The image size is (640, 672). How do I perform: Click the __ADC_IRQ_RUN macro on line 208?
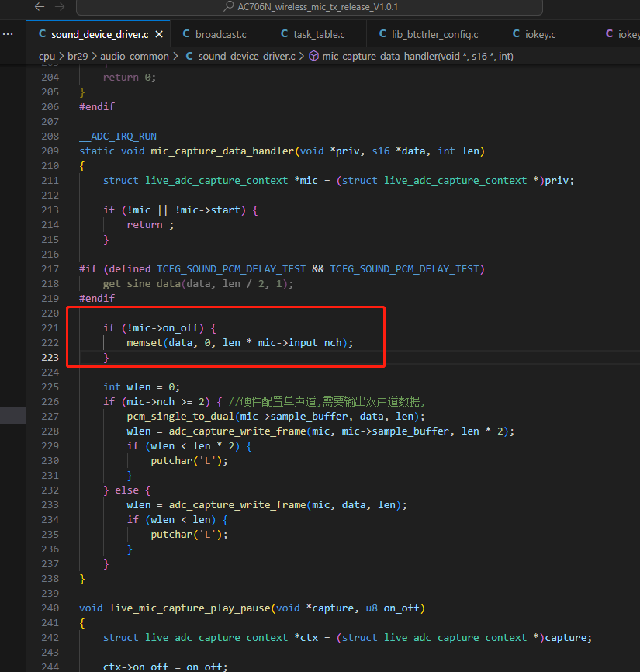[118, 137]
